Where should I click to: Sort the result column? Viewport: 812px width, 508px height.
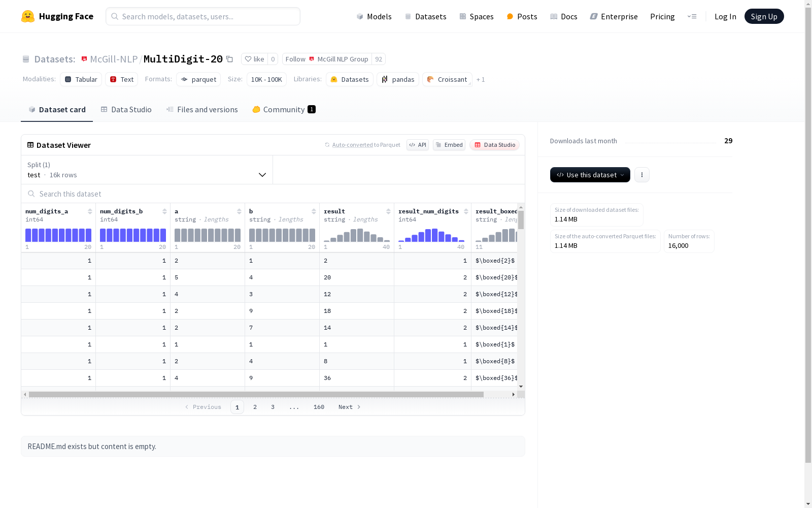388,211
